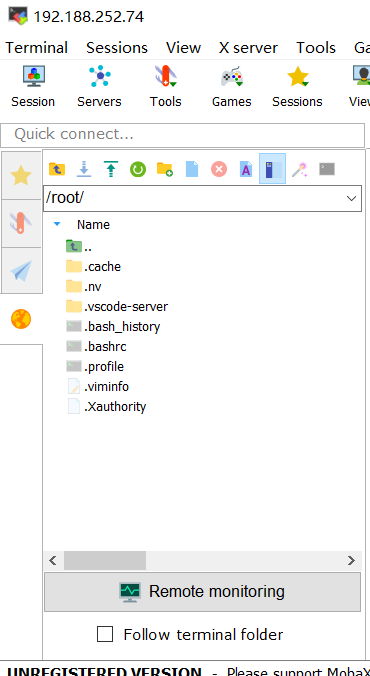Open the Games toolbar icon
Screen dimensions: 370x676
point(232,86)
